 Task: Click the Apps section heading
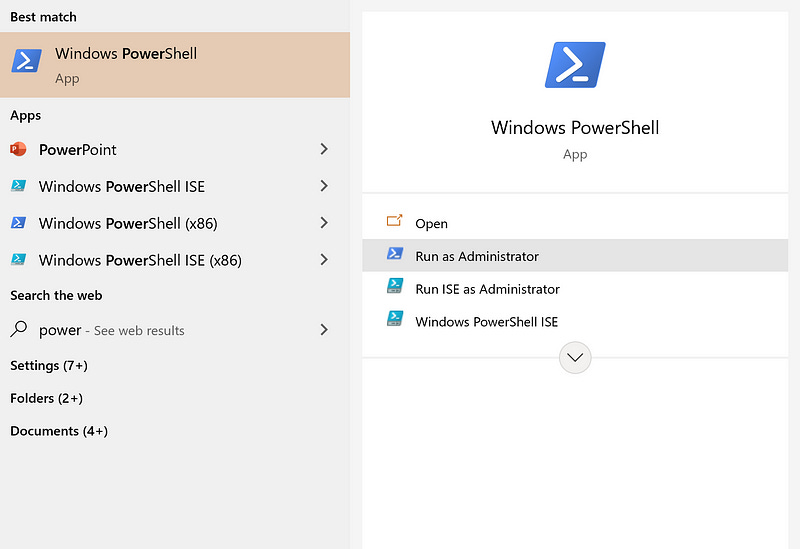tap(26, 116)
